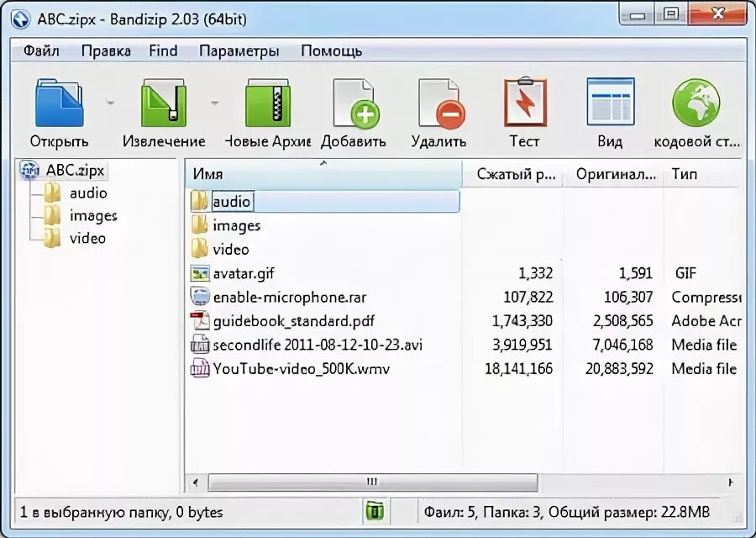Click the audio folder icon in file list
This screenshot has width=756, height=538.
pos(199,201)
